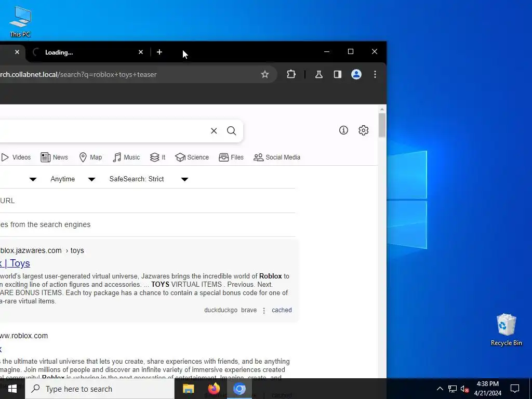
Task: Click the taskbar search box
Action: click(100, 389)
